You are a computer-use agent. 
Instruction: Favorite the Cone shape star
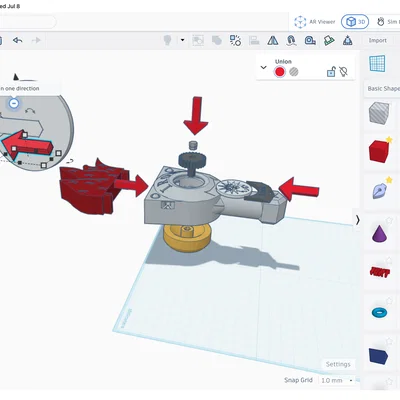[389, 220]
